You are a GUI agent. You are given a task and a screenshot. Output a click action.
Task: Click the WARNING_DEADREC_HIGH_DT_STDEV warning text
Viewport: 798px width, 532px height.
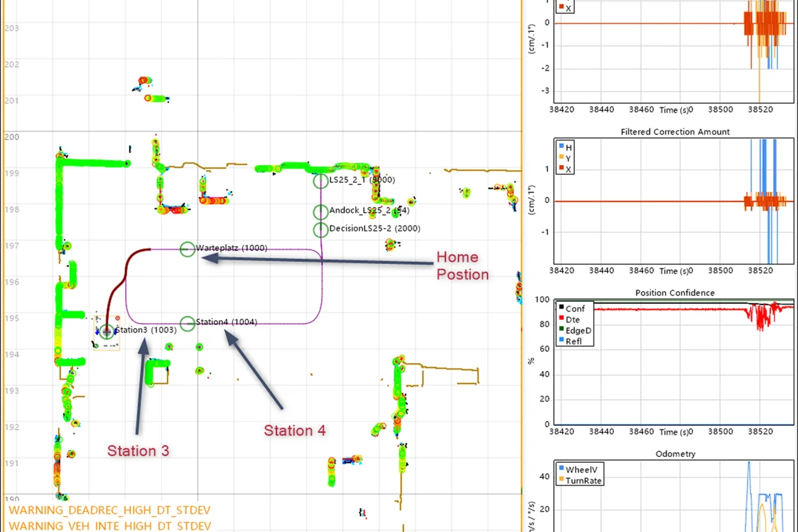[110, 511]
